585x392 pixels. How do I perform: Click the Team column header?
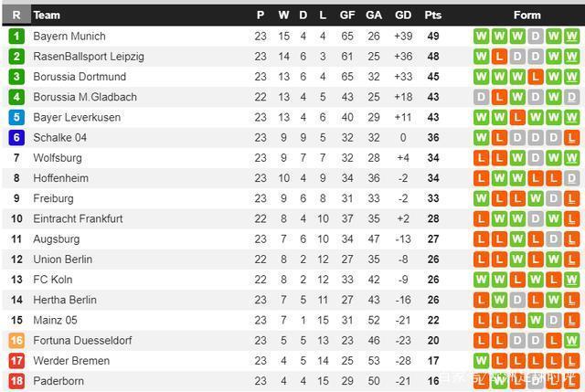pos(47,16)
